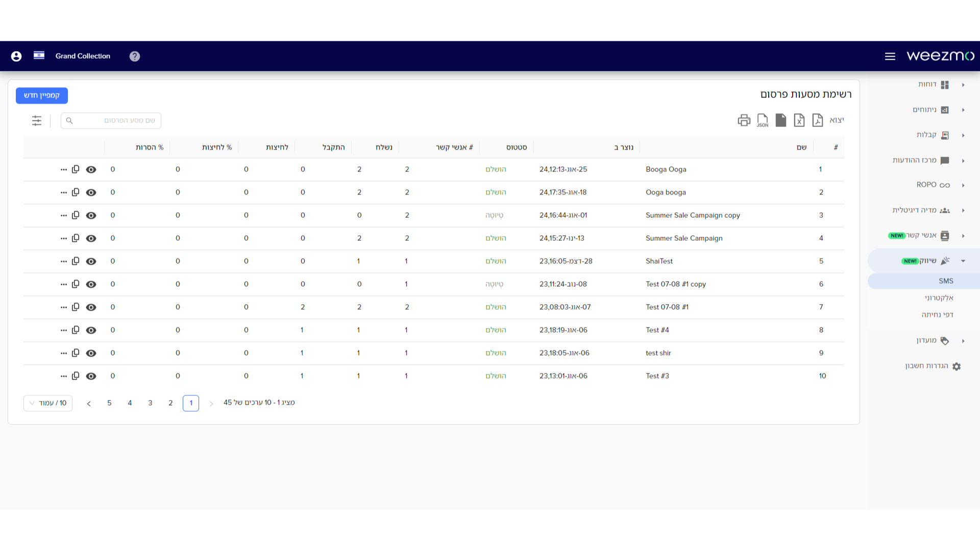The image size is (980, 551).
Task: Click the weezmo logo
Action: (x=940, y=56)
